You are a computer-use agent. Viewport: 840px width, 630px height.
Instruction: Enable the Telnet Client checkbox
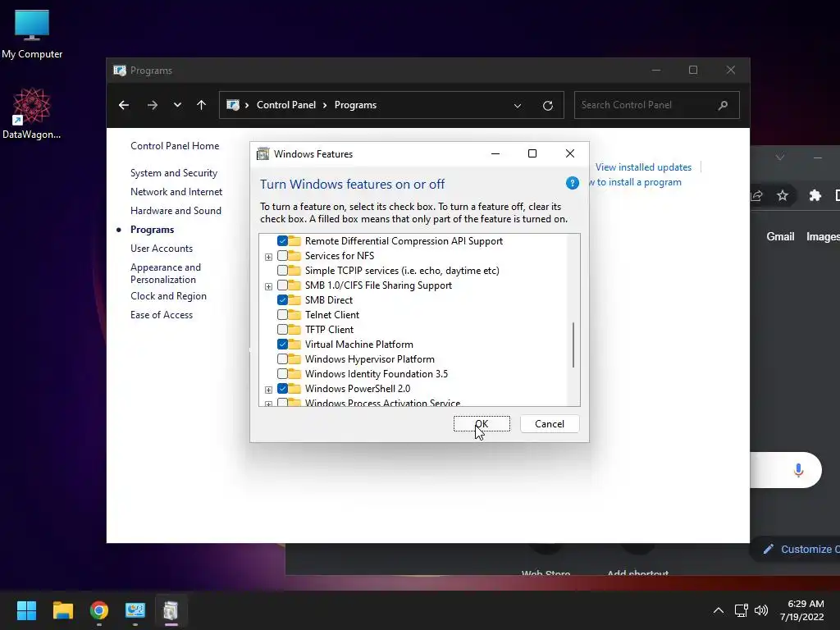point(282,314)
